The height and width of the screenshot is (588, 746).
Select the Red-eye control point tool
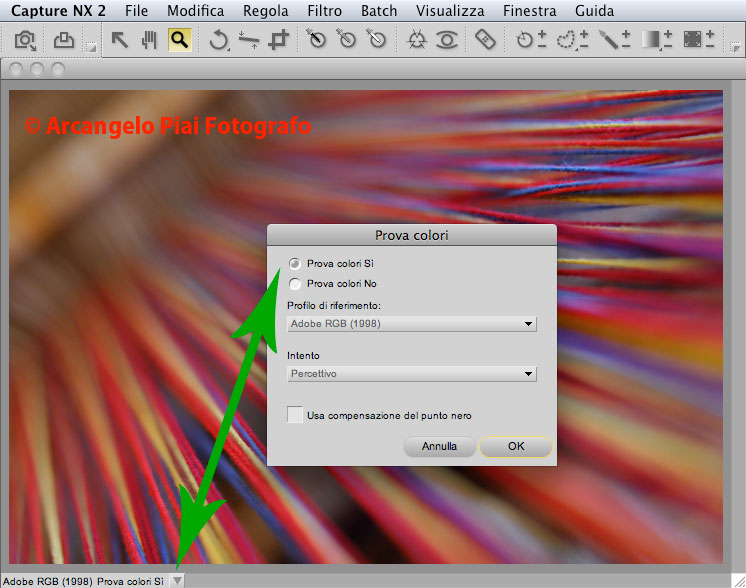pyautogui.click(x=446, y=40)
